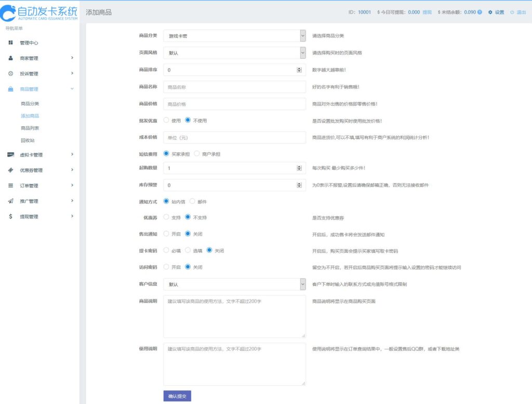Click the 确认提交 button
Image resolution: width=532 pixels, height=404 pixels.
177,396
